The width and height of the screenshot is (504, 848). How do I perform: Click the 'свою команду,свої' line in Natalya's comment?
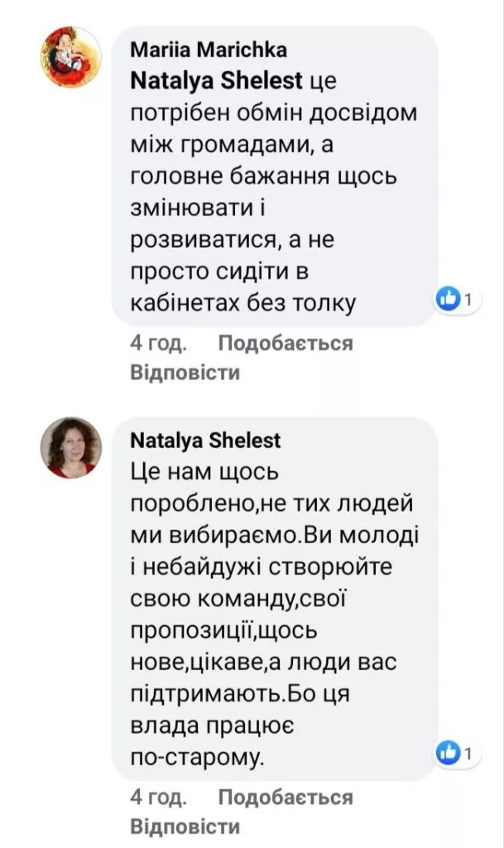253,599
